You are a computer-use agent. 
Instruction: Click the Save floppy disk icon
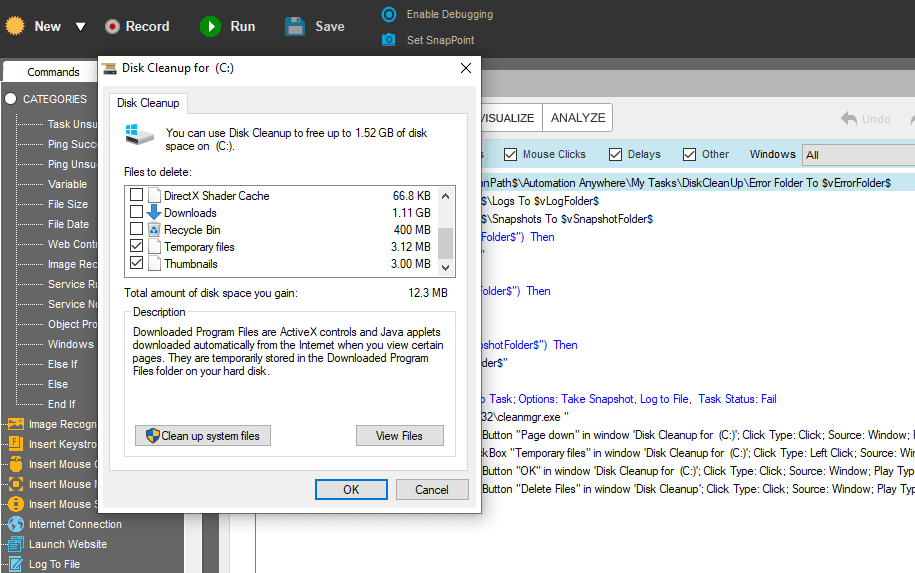pos(295,27)
